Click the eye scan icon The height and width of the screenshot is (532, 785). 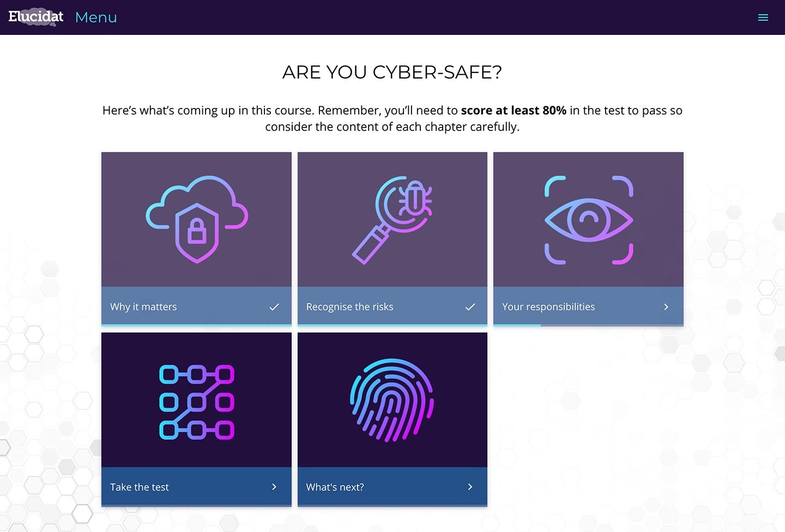[588, 220]
